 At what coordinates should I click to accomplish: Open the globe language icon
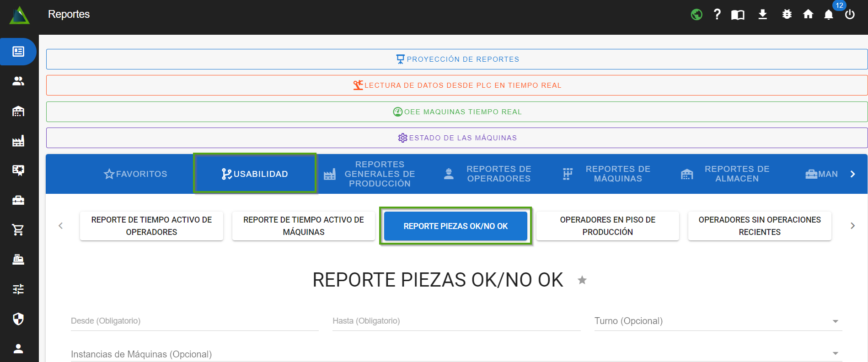697,15
